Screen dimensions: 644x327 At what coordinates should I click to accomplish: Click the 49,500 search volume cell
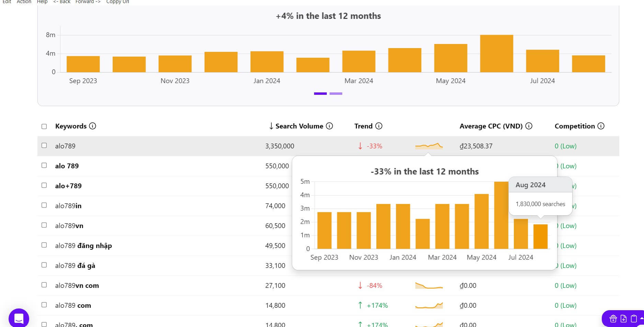(x=275, y=246)
